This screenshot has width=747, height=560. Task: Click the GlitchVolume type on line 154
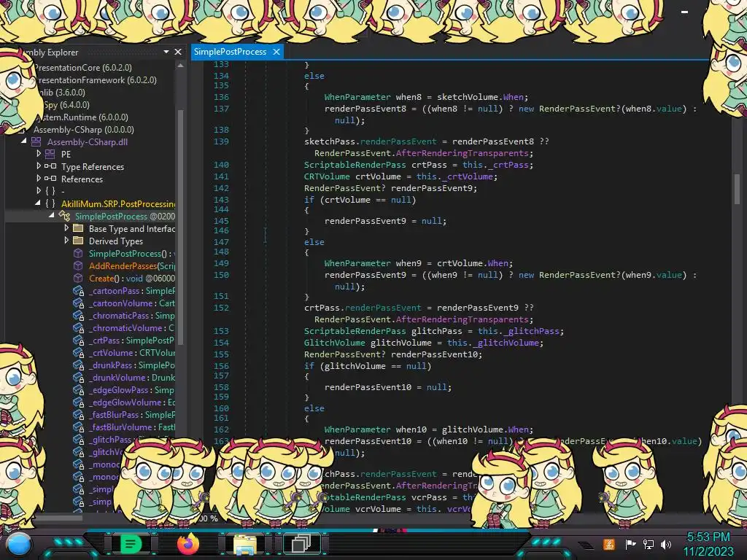coord(334,343)
